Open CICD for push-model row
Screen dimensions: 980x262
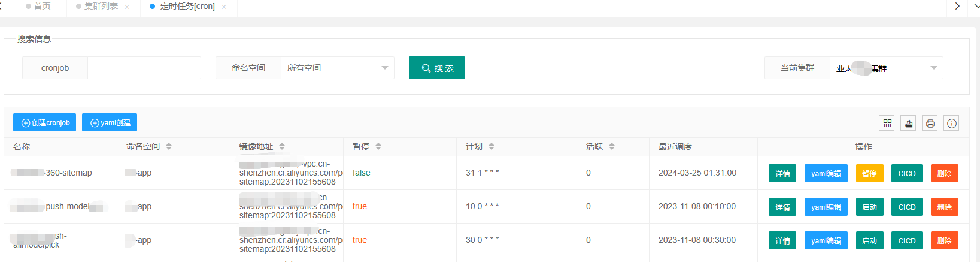[x=907, y=207]
